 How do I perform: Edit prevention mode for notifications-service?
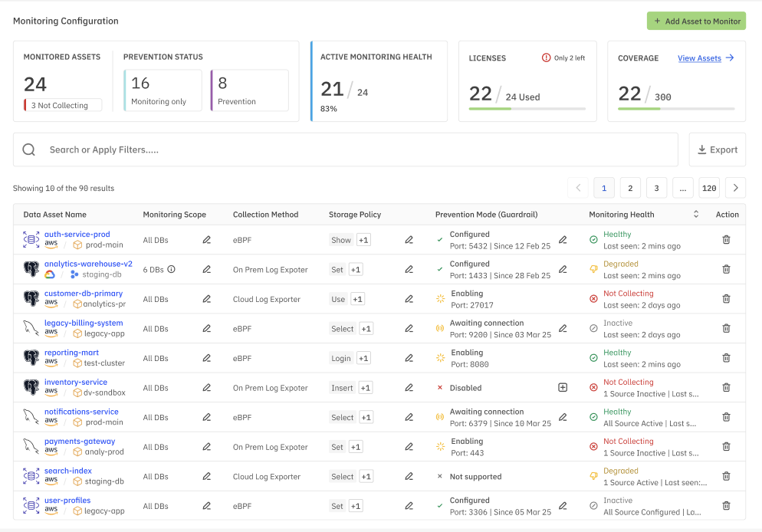coord(563,417)
